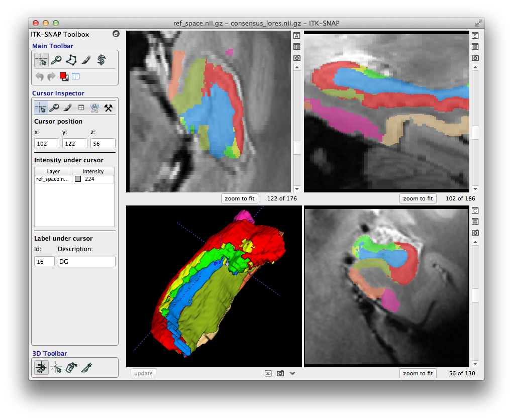Undock the ITK-SNAP Toolbox panel
Screen dimensions: 513x420
[x=116, y=34]
